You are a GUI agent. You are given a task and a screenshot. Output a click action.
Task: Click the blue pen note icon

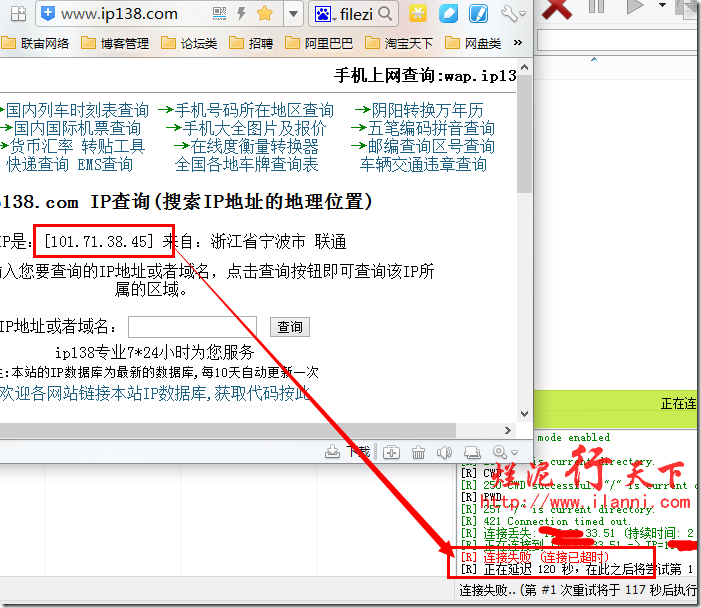478,14
